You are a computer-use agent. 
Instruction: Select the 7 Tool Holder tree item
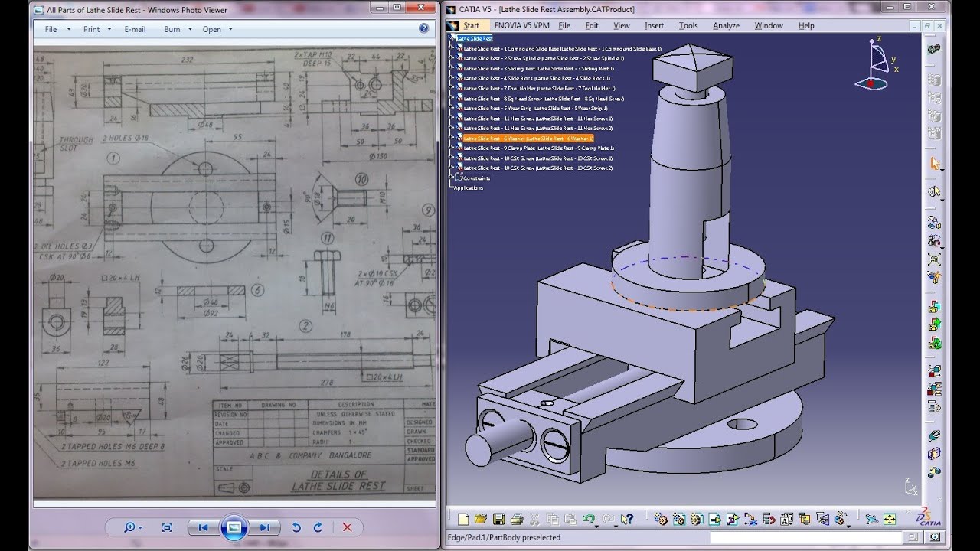click(539, 88)
